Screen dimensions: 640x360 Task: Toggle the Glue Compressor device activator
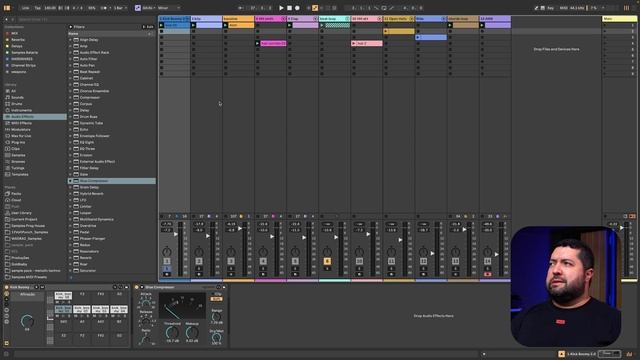137,287
